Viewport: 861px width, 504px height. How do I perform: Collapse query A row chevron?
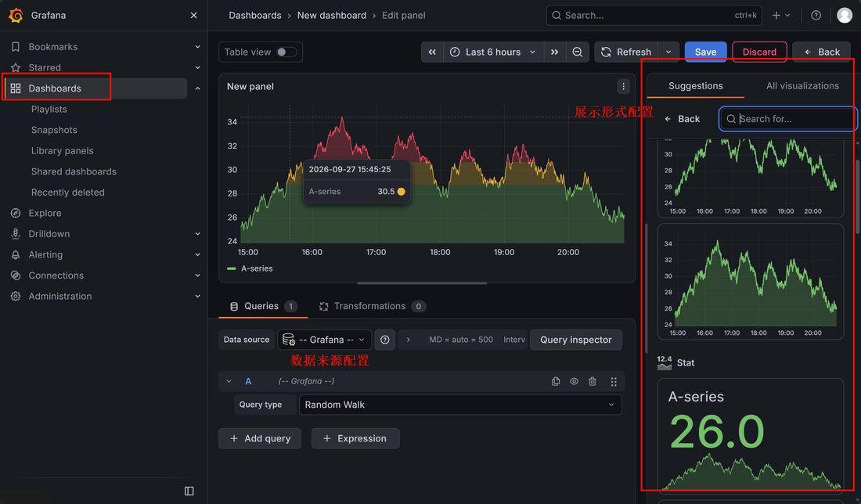pyautogui.click(x=229, y=381)
